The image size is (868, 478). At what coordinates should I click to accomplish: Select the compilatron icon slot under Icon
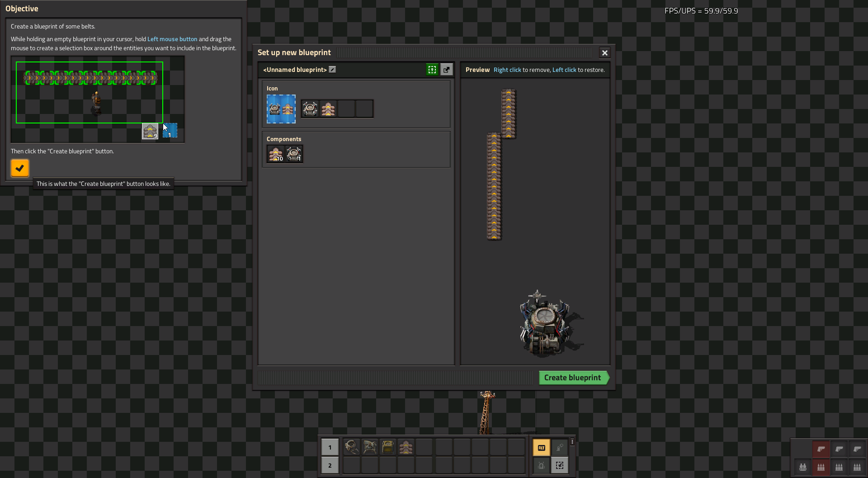(x=310, y=109)
